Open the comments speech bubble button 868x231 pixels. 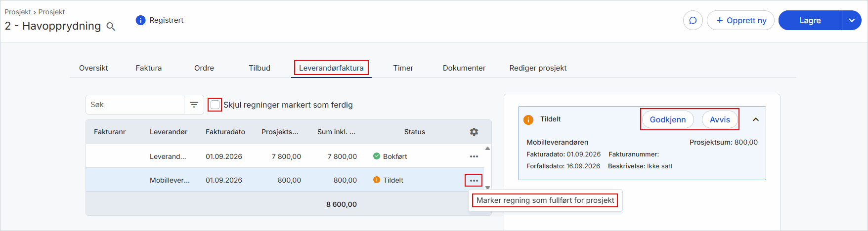[x=693, y=20]
